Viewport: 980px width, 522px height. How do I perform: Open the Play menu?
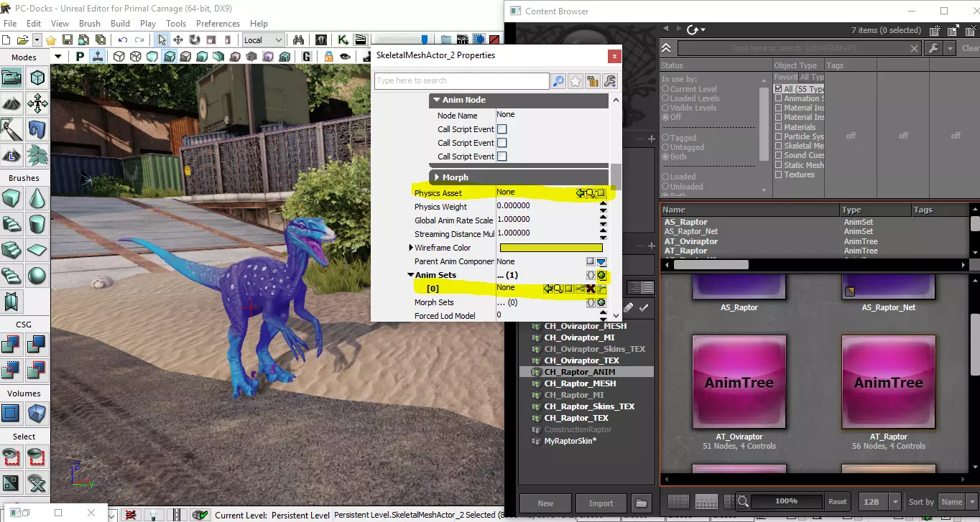click(x=148, y=24)
